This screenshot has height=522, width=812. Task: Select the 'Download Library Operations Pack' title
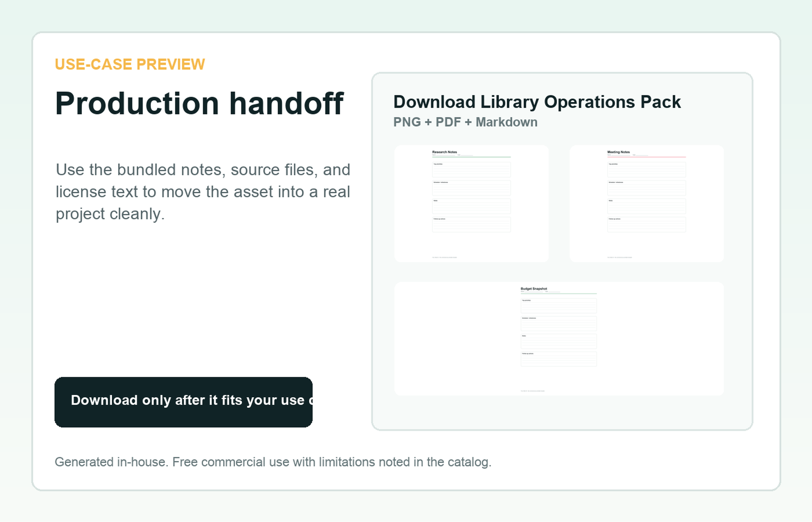(537, 102)
